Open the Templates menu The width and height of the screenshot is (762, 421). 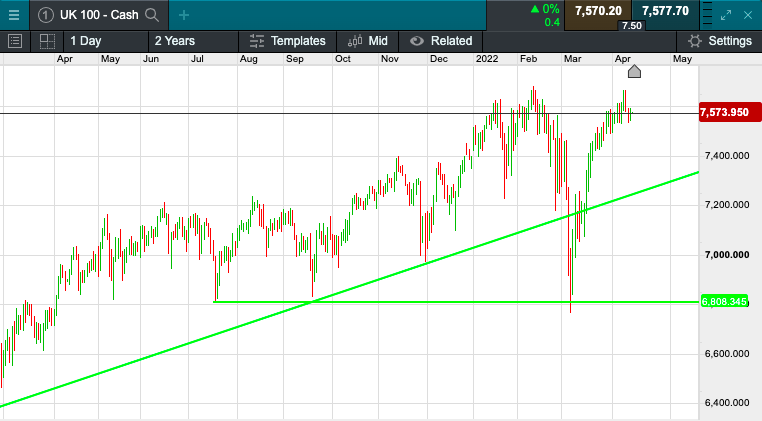click(x=288, y=41)
